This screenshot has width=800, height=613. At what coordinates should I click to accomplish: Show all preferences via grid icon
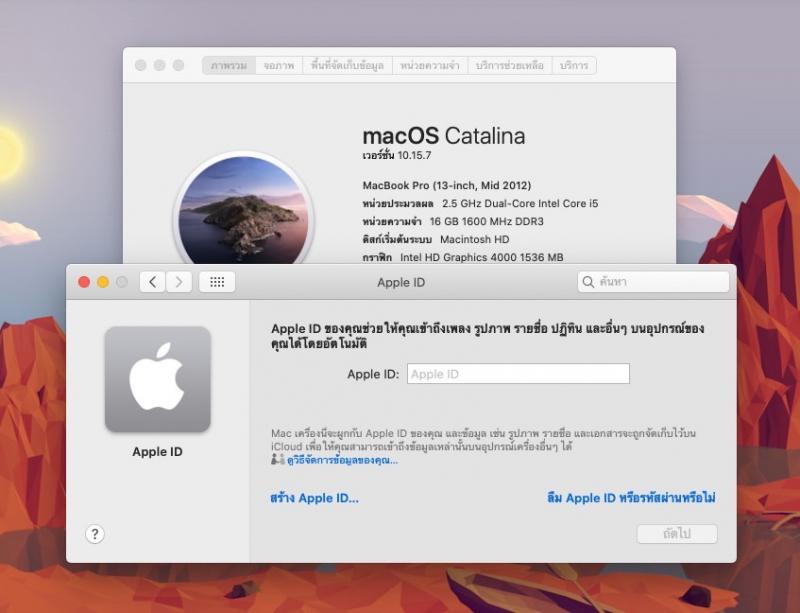click(x=217, y=282)
